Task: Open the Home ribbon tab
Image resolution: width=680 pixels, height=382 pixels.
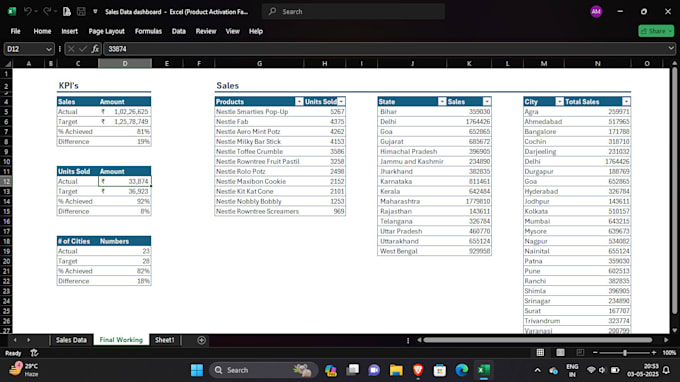Action: point(42,31)
